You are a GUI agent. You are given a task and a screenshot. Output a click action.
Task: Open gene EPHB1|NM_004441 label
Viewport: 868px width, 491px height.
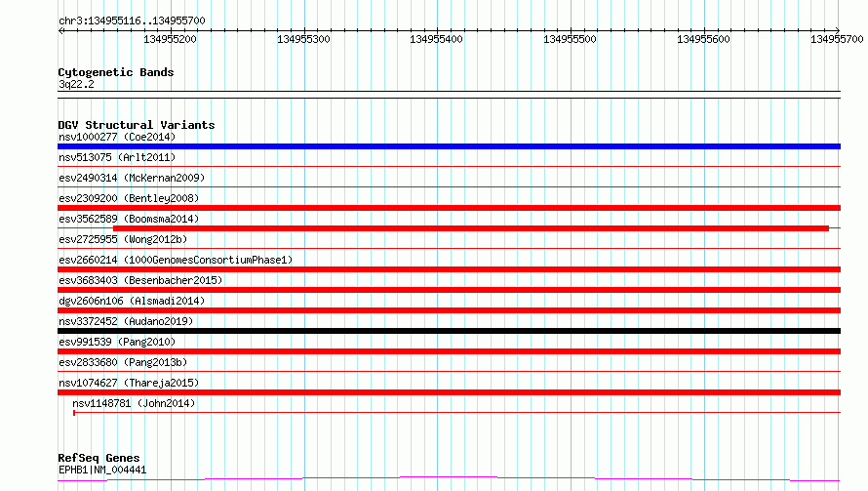102,470
